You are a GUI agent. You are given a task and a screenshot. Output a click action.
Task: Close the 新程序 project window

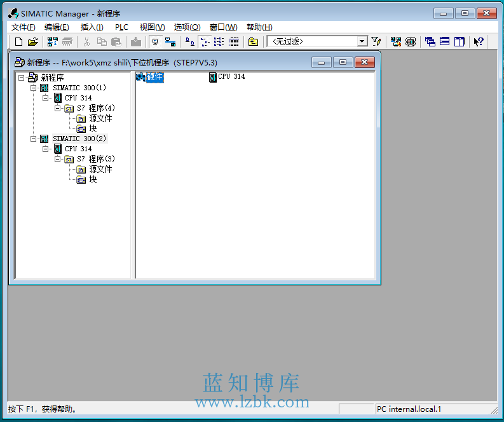point(365,62)
